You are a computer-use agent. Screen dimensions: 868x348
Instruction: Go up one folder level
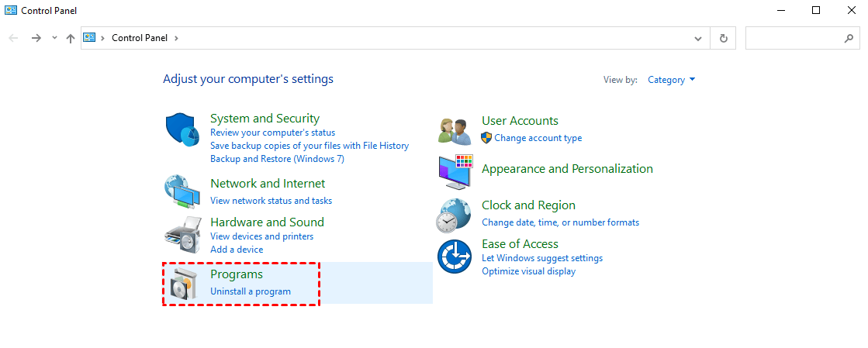point(71,37)
